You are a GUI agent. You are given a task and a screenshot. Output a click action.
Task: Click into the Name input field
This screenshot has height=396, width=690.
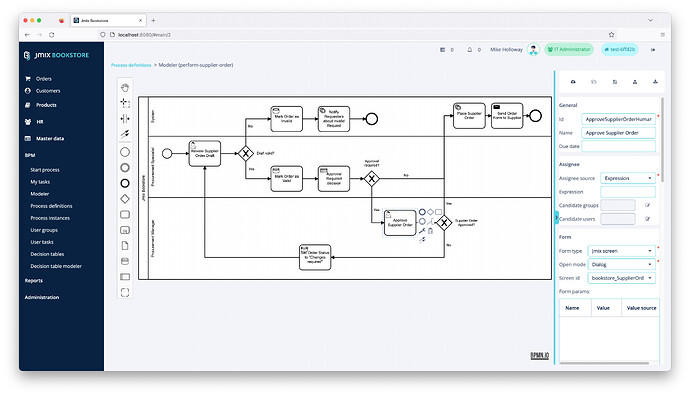618,133
